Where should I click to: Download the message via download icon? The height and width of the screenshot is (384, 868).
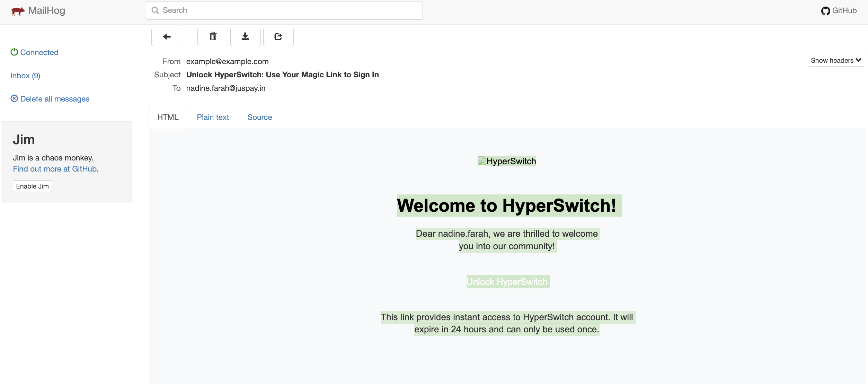(x=245, y=37)
